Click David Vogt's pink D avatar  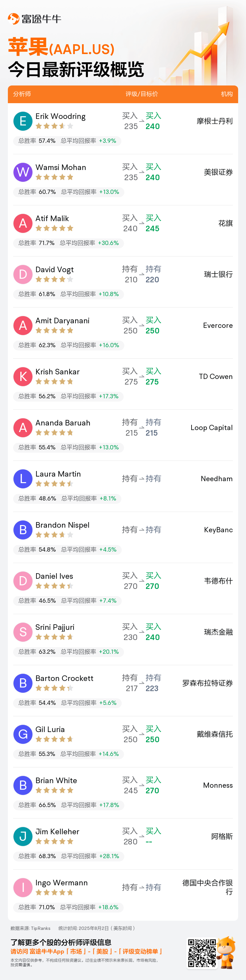coord(23,274)
